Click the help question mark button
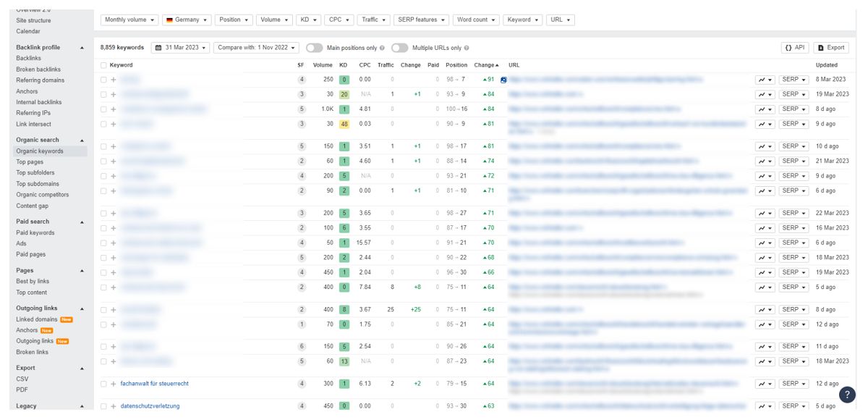This screenshot has width=868, height=420. point(846,395)
